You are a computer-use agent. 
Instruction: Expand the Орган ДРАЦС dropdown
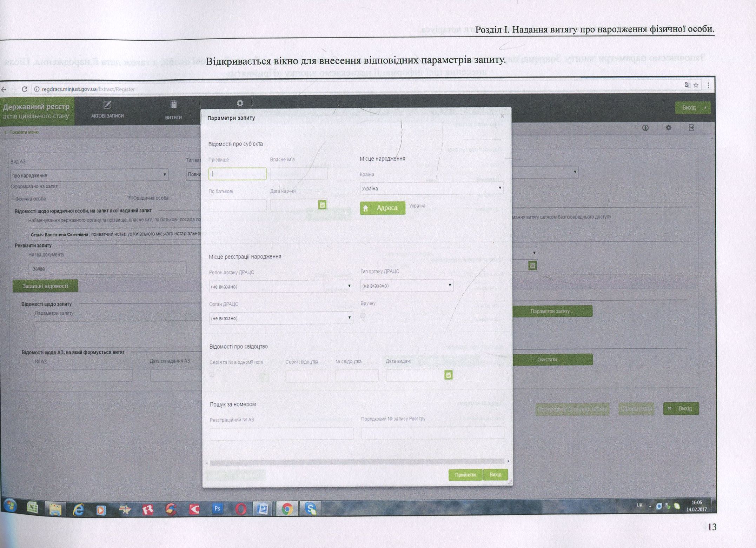pyautogui.click(x=281, y=318)
